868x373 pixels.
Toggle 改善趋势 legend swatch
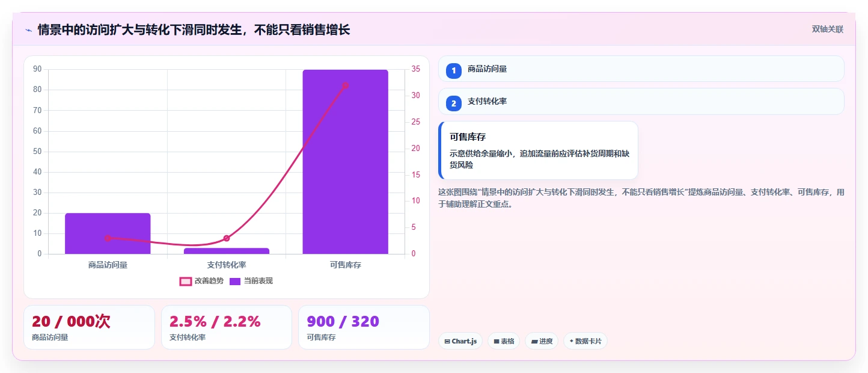pyautogui.click(x=185, y=282)
